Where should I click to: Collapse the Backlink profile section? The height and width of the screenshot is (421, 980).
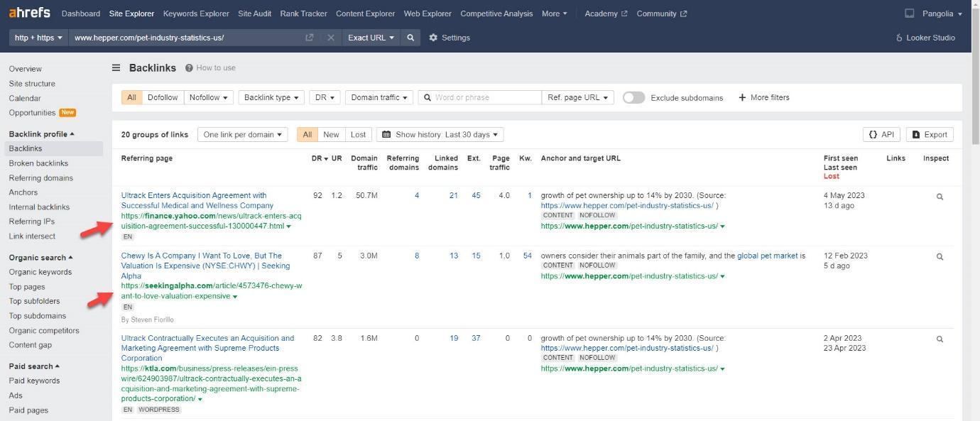[x=41, y=134]
